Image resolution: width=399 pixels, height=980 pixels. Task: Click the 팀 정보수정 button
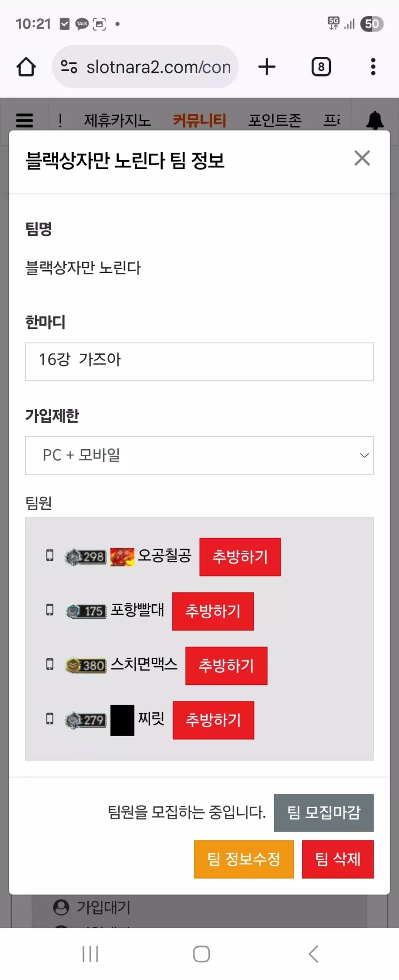click(244, 859)
